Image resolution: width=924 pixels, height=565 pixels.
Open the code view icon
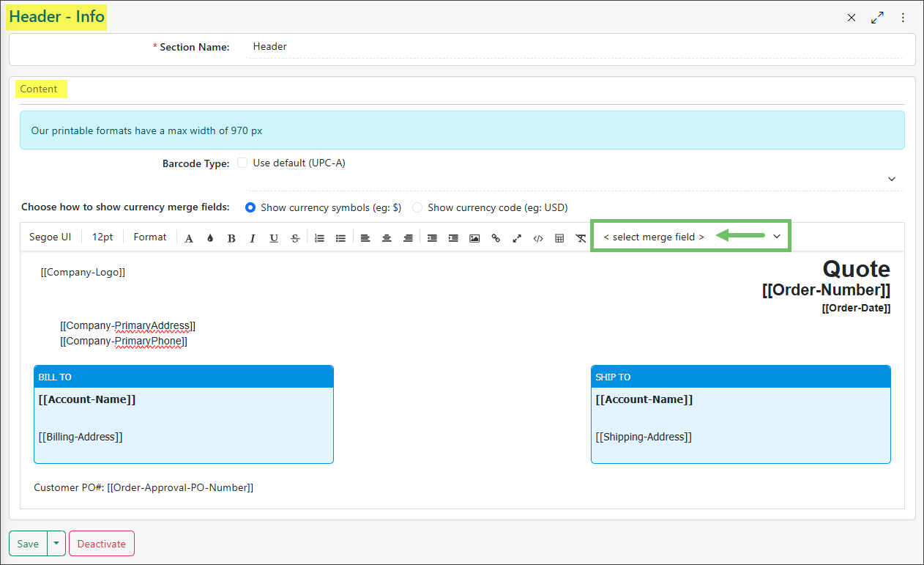pos(538,237)
